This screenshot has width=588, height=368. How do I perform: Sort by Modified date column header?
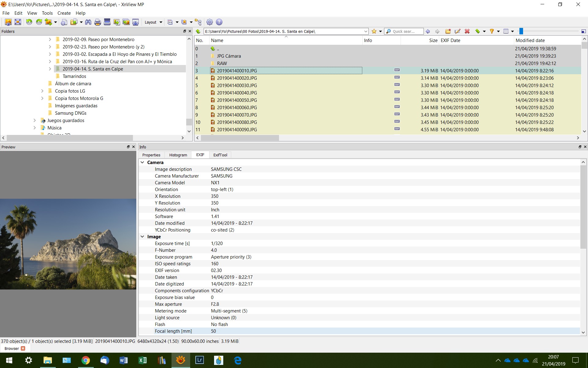[x=530, y=40]
